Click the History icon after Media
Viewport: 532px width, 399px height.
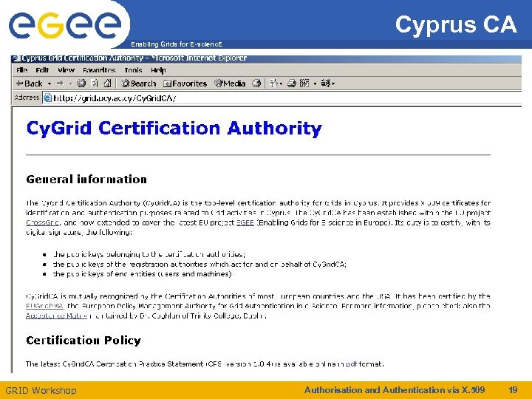coord(256,83)
